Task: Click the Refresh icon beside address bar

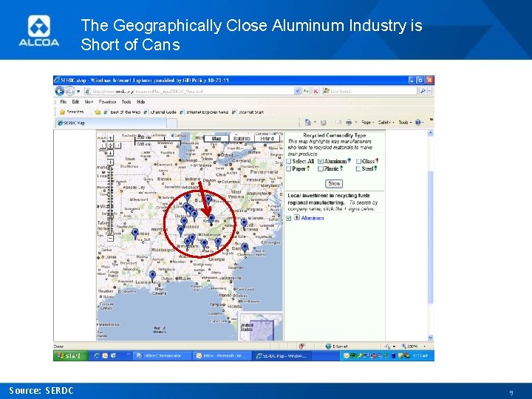Action: click(x=306, y=91)
